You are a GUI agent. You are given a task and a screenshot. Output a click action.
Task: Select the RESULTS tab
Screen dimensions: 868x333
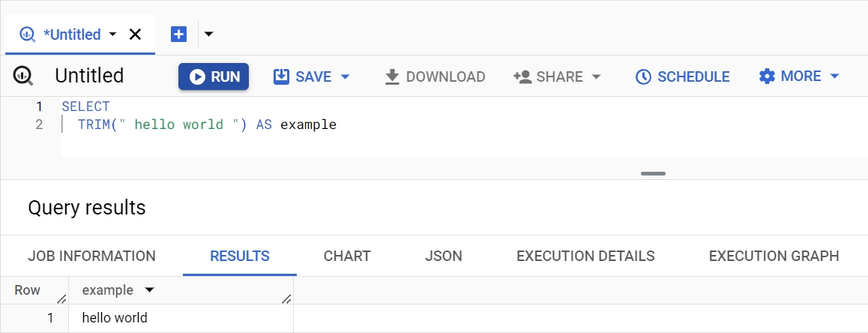(x=240, y=256)
